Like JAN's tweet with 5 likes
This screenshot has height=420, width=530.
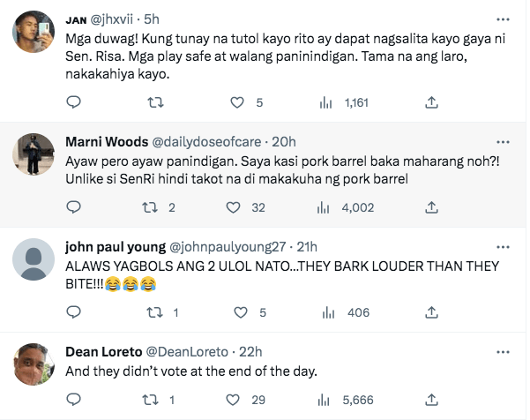(236, 103)
